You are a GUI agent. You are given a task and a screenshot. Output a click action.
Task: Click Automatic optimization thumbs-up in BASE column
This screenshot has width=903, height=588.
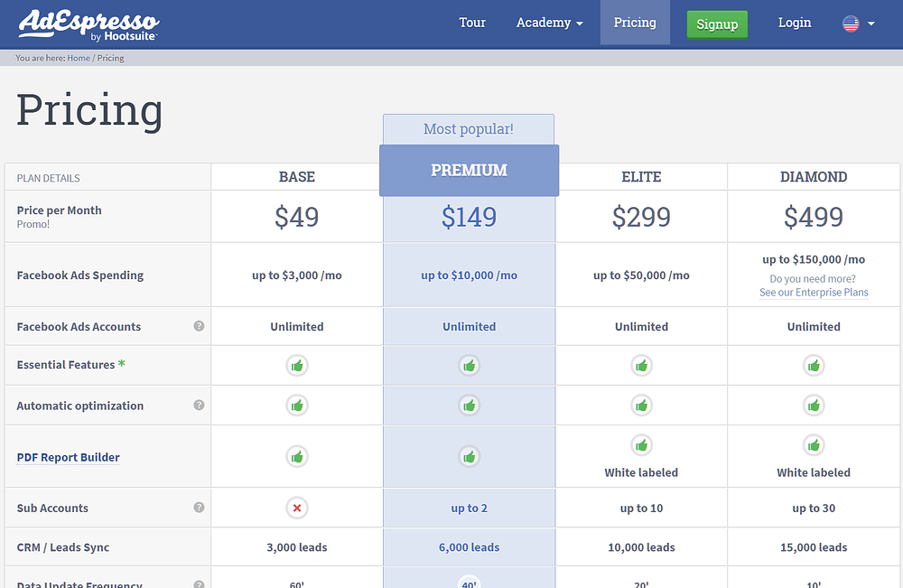click(x=296, y=406)
